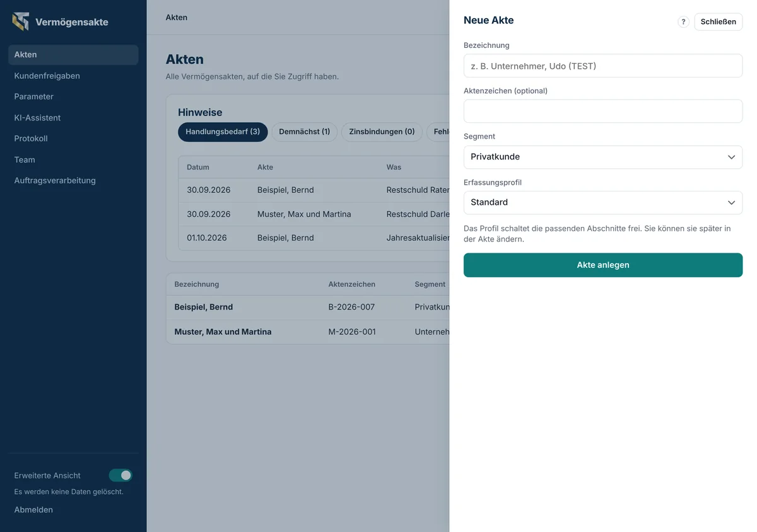757x532 pixels.
Task: Select Aktenzeichen cell M-2026-001
Action: [352, 332]
